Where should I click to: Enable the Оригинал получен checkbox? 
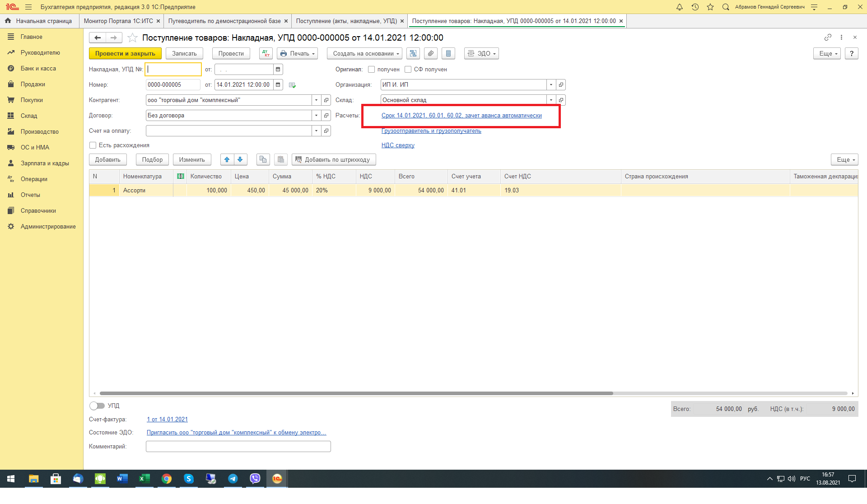point(371,69)
